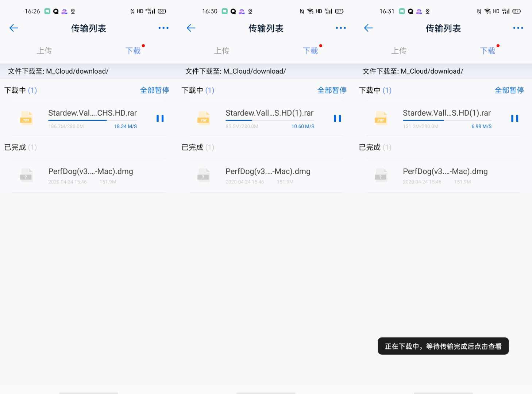Click progress bar of 131.2M/280.0M download
This screenshot has height=394, width=532.
point(447,120)
